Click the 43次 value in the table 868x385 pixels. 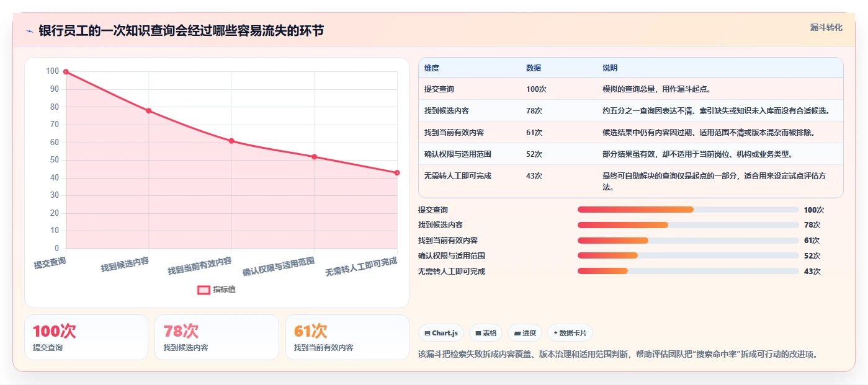click(x=534, y=176)
